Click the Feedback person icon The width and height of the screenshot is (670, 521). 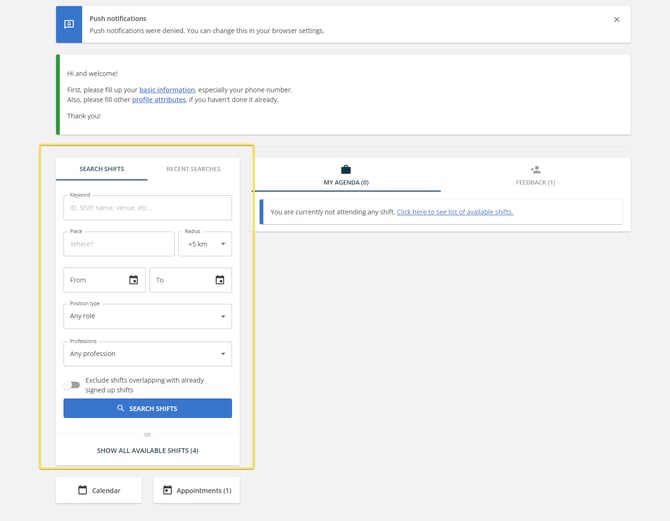coord(536,170)
